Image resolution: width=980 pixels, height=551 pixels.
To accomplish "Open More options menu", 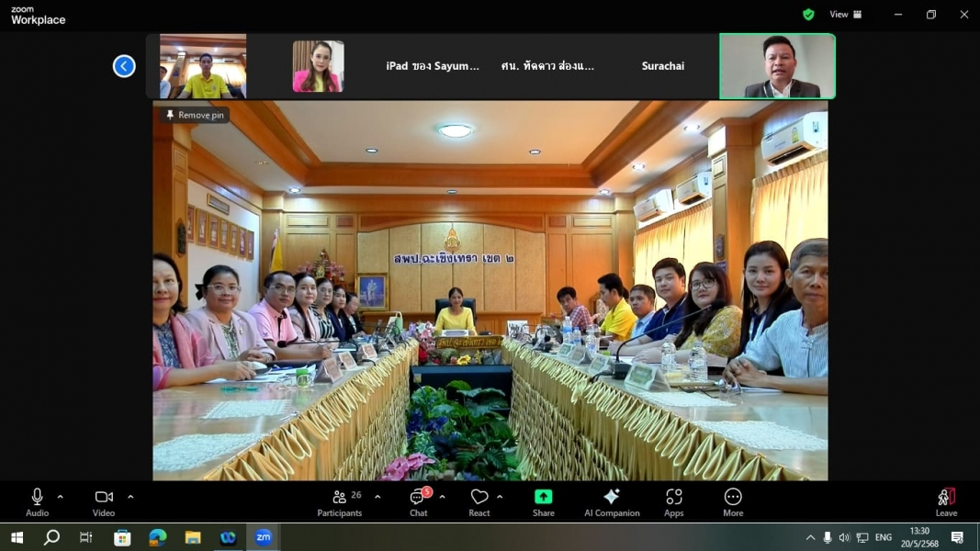I will (x=733, y=502).
